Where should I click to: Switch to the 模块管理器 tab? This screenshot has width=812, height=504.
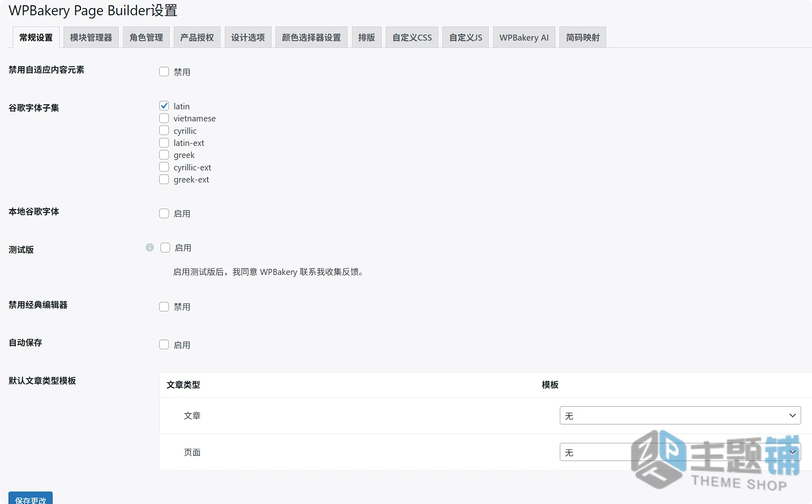point(91,37)
